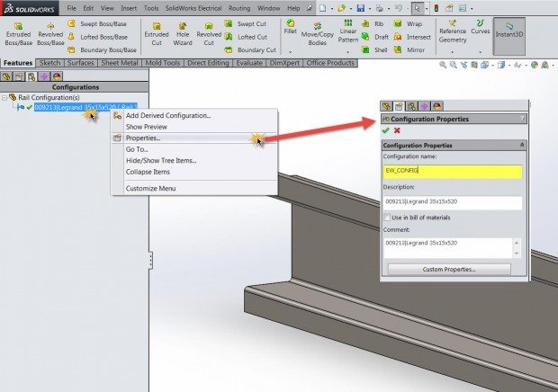Image resolution: width=558 pixels, height=392 pixels.
Task: Choose Properties... from the context menu
Action: [x=143, y=138]
